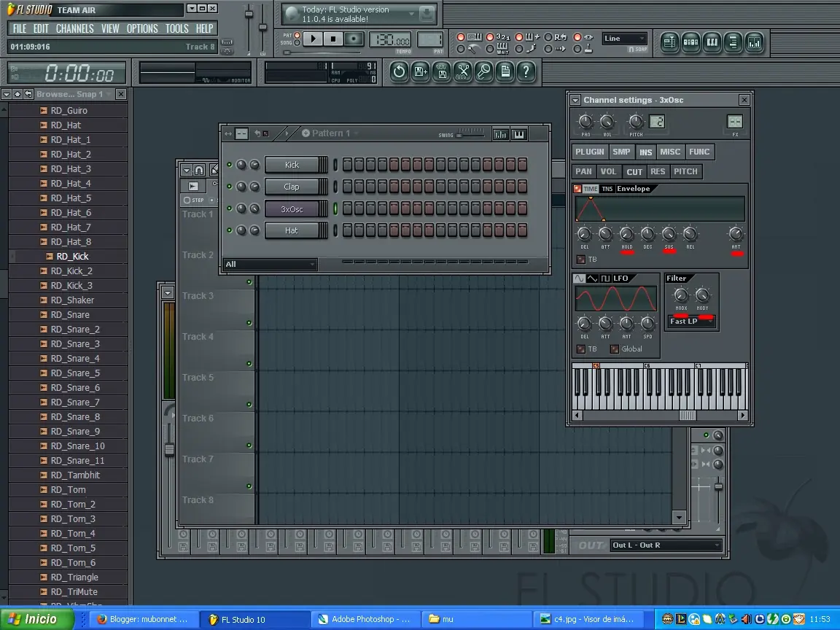
Task: Click the undo history toolbar icon
Action: tap(399, 71)
